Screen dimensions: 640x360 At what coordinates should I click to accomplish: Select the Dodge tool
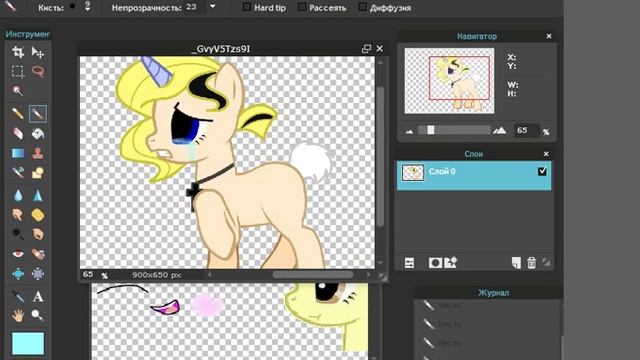pyautogui.click(x=18, y=234)
